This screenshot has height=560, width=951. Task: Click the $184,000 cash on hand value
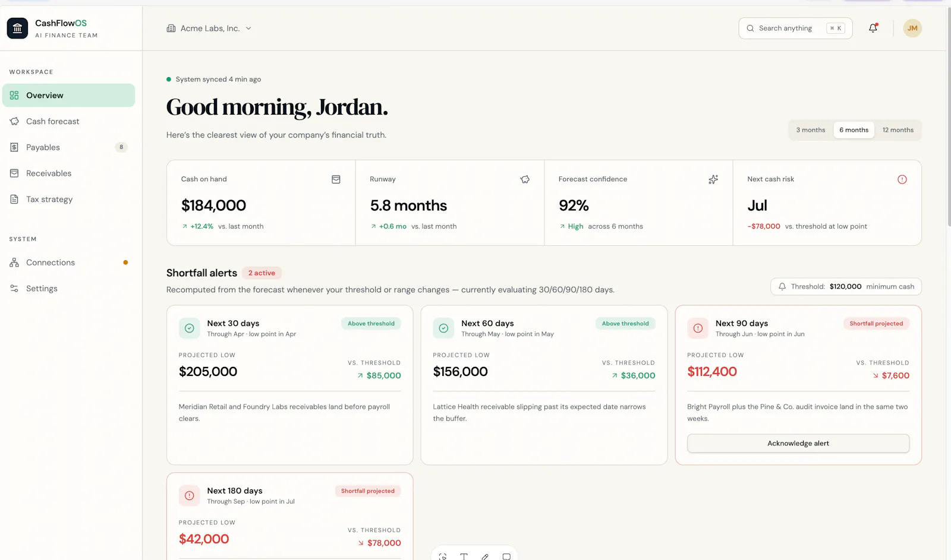coord(213,205)
